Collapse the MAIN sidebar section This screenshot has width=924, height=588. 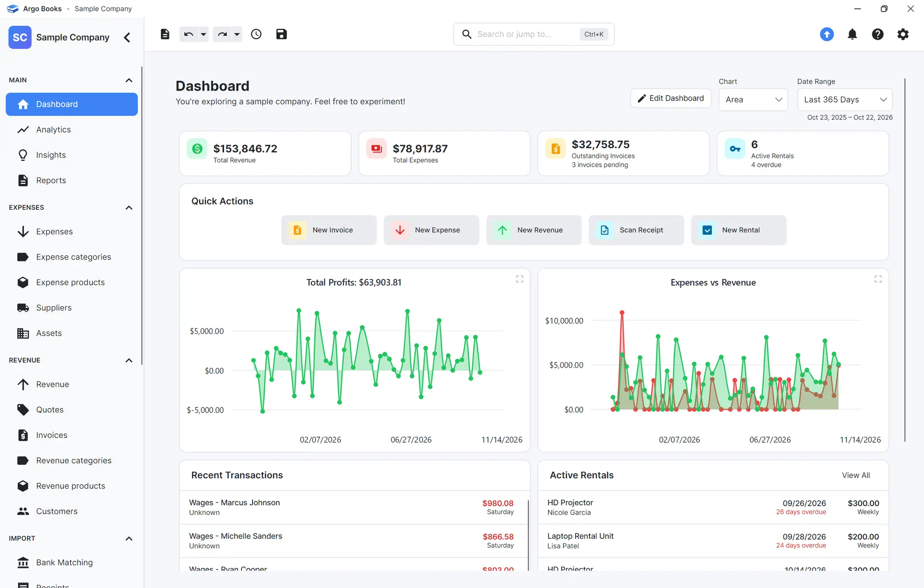point(129,80)
